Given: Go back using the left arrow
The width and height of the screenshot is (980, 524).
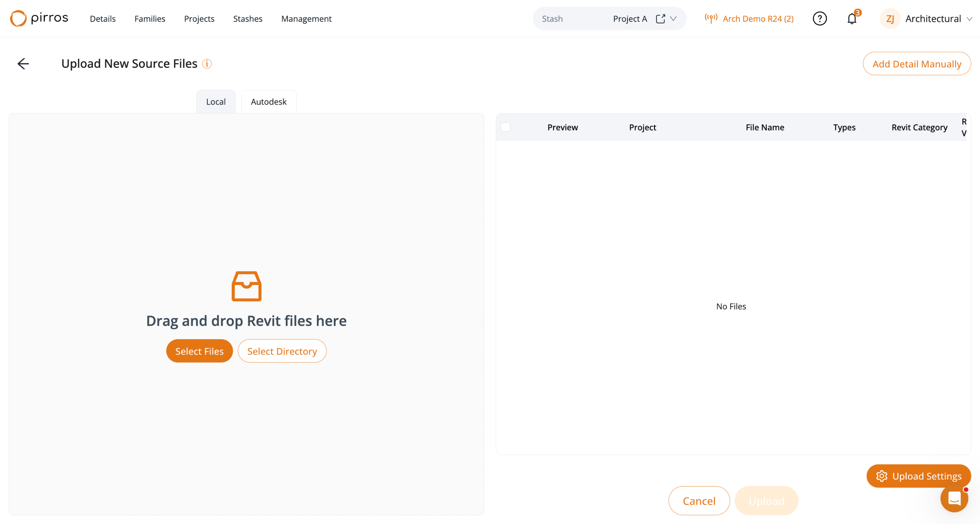Looking at the screenshot, I should tap(23, 64).
